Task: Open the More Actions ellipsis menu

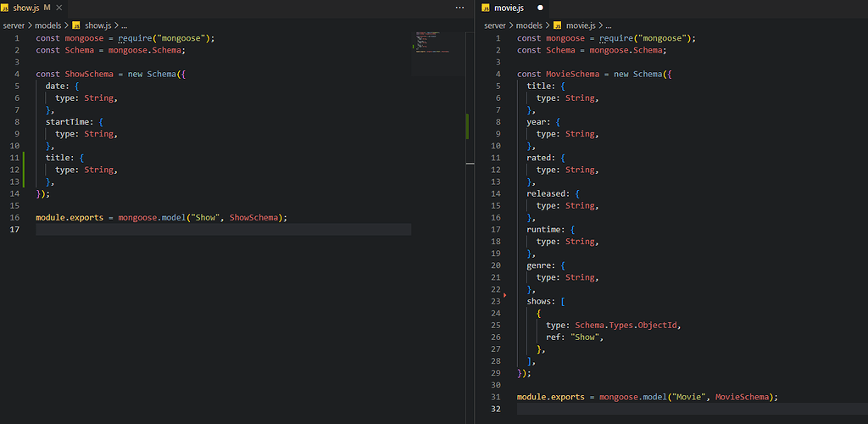Action: [459, 8]
